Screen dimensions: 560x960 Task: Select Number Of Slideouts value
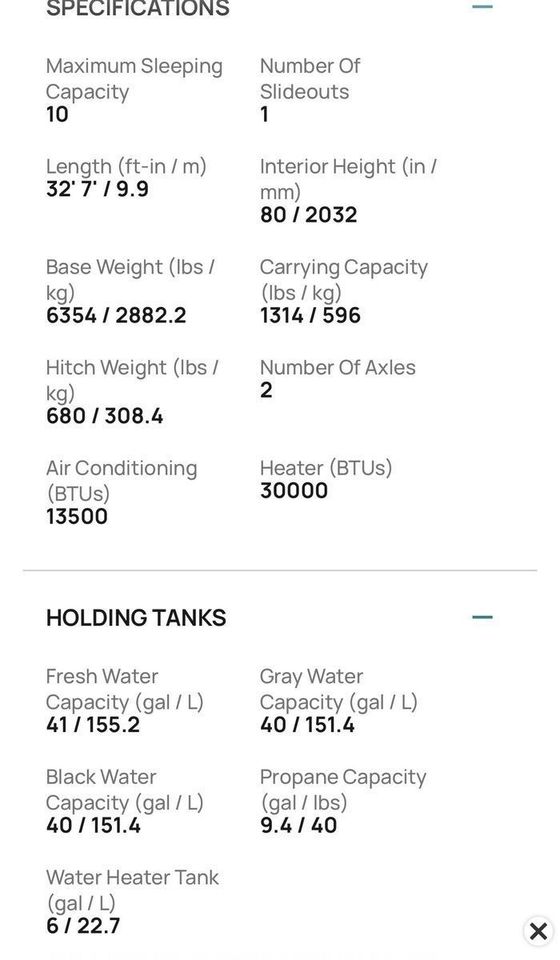[x=264, y=114]
